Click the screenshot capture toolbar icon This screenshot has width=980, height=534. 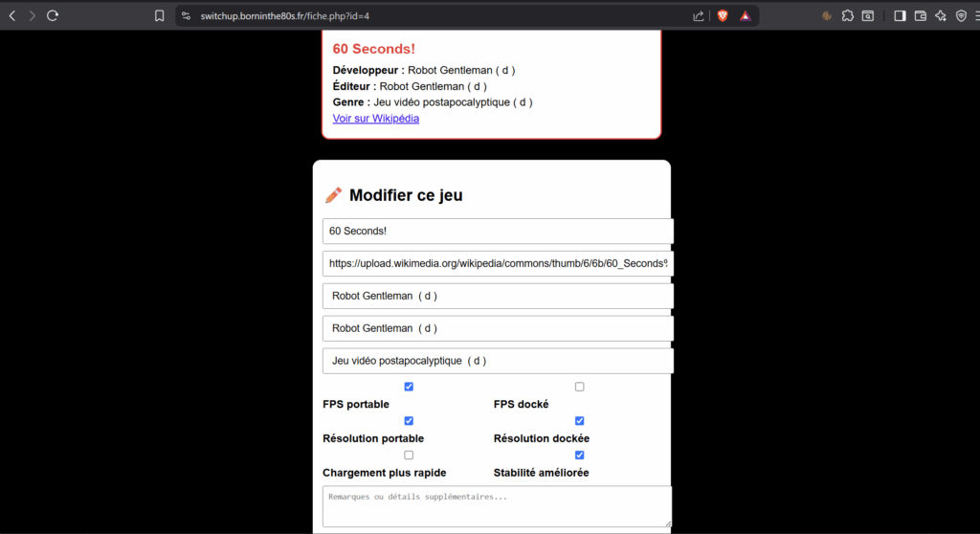[868, 16]
